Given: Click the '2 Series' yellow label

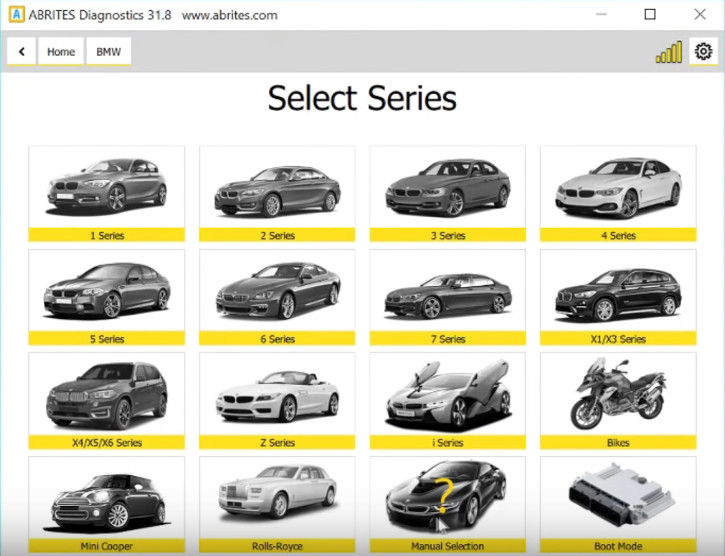Looking at the screenshot, I should click(x=277, y=235).
